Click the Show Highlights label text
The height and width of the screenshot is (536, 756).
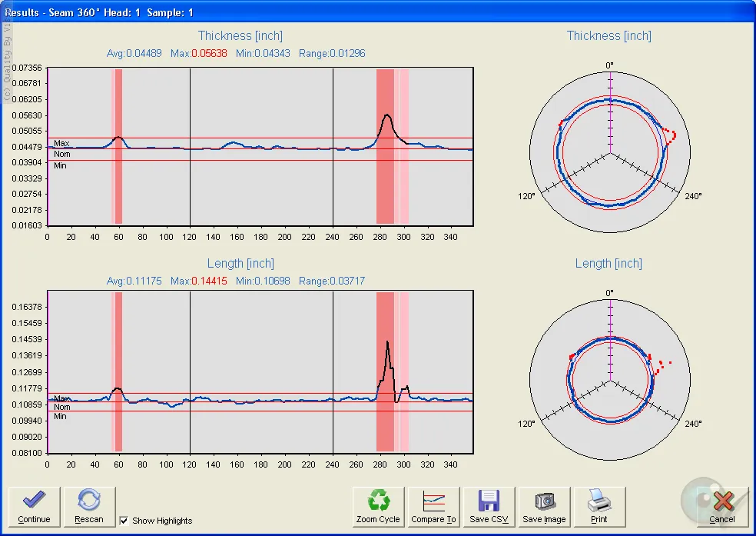tap(162, 521)
